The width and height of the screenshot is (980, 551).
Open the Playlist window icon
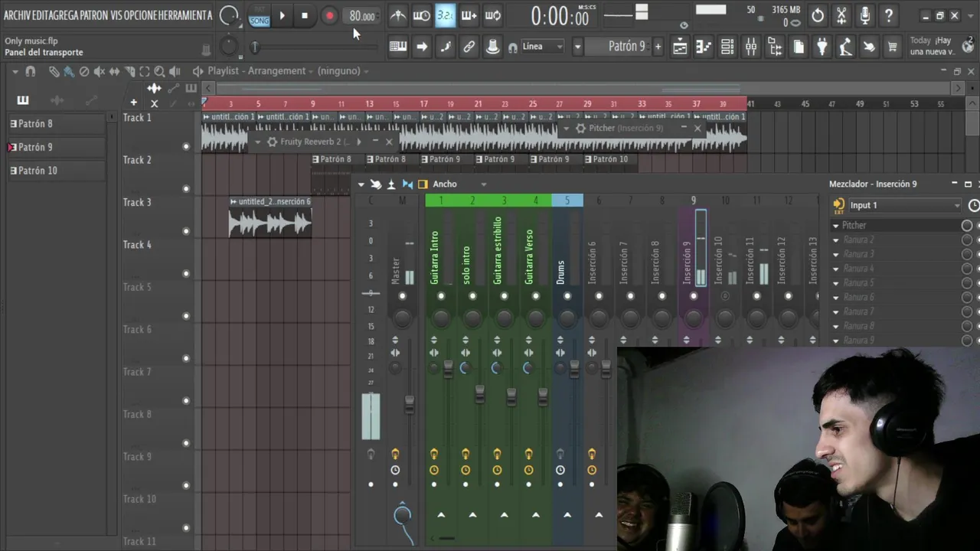pos(680,47)
